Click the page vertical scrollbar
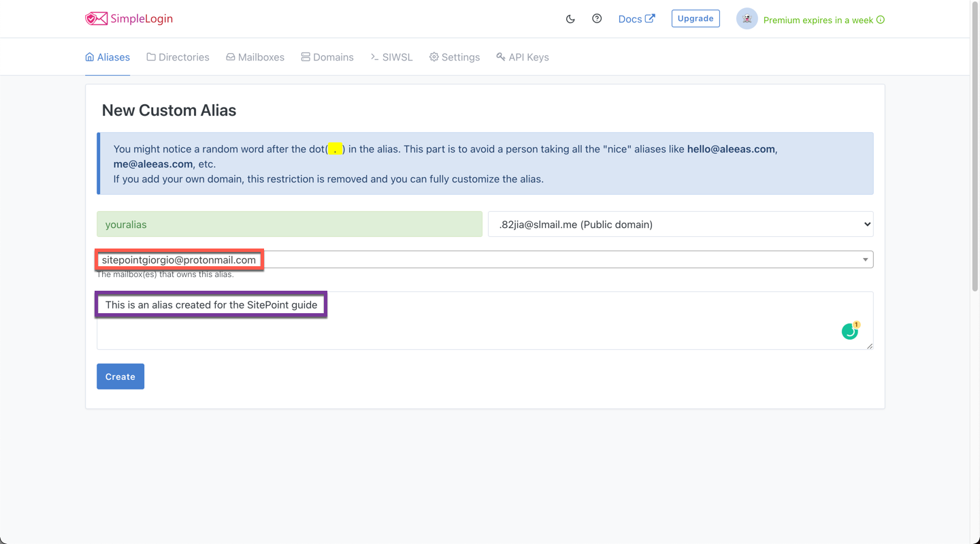The width and height of the screenshot is (980, 544). click(975, 146)
